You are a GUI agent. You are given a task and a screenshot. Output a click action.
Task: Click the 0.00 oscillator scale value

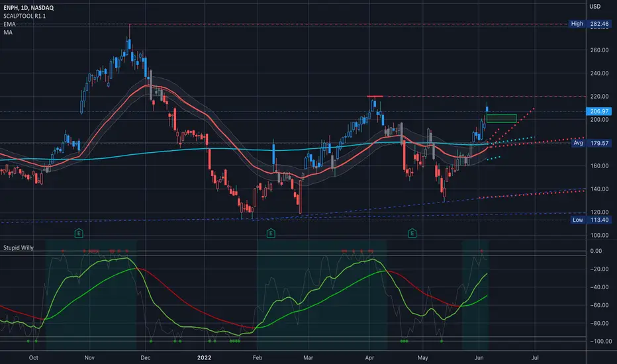point(596,251)
